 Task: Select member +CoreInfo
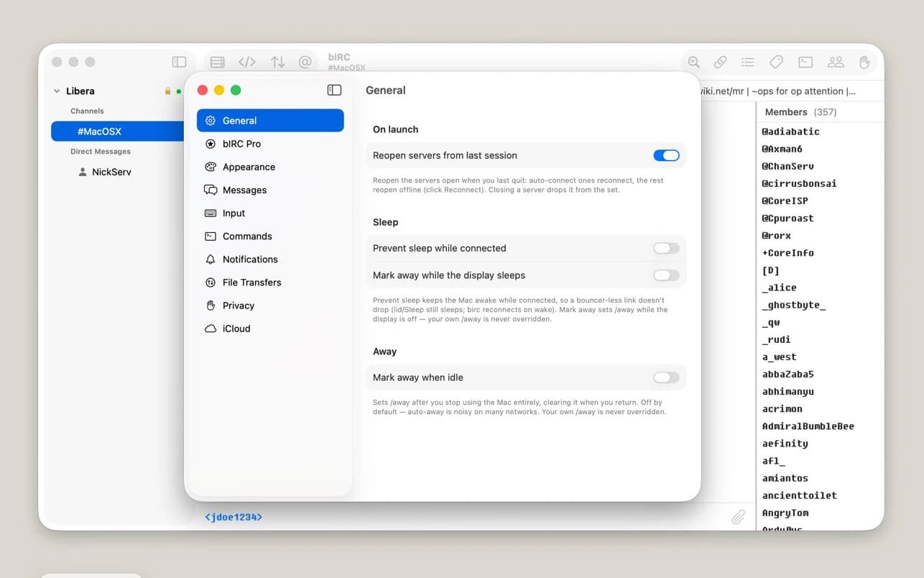pyautogui.click(x=787, y=253)
